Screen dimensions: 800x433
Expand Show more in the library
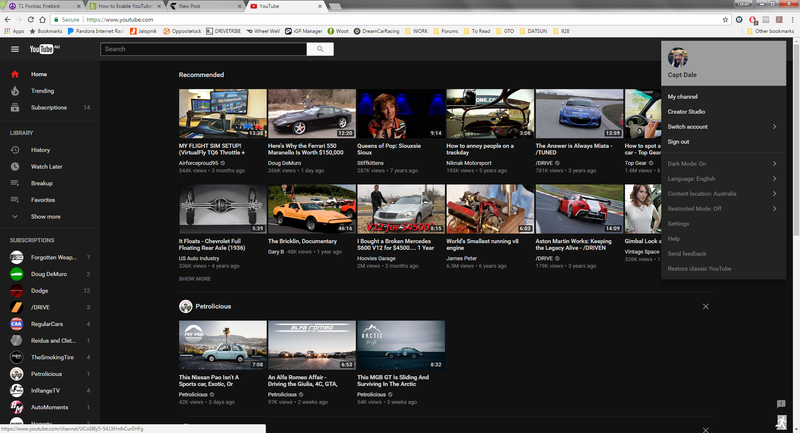(x=49, y=217)
